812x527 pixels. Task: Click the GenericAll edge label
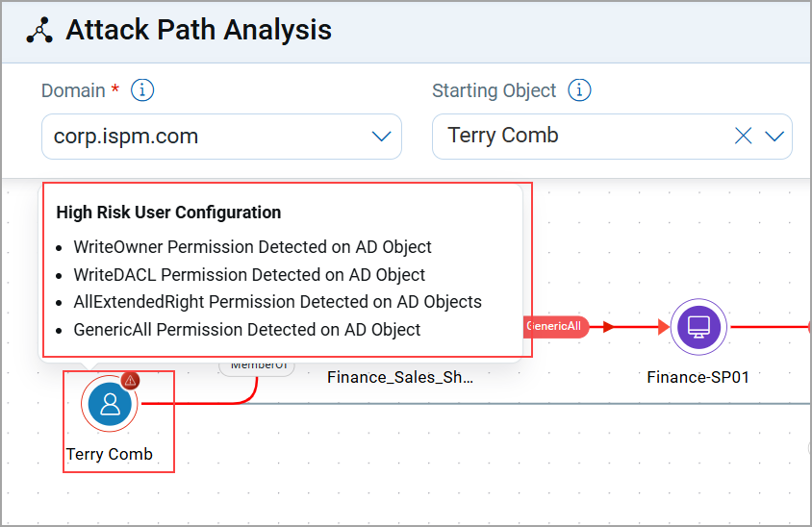point(555,326)
